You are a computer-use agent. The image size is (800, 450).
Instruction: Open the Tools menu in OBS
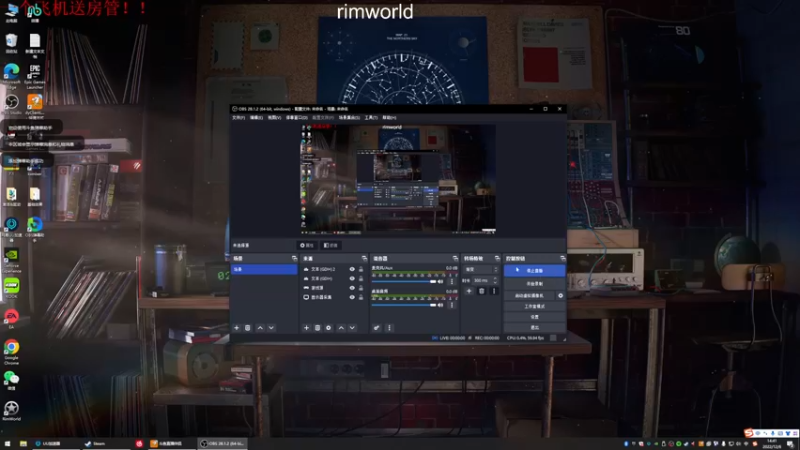[371, 118]
